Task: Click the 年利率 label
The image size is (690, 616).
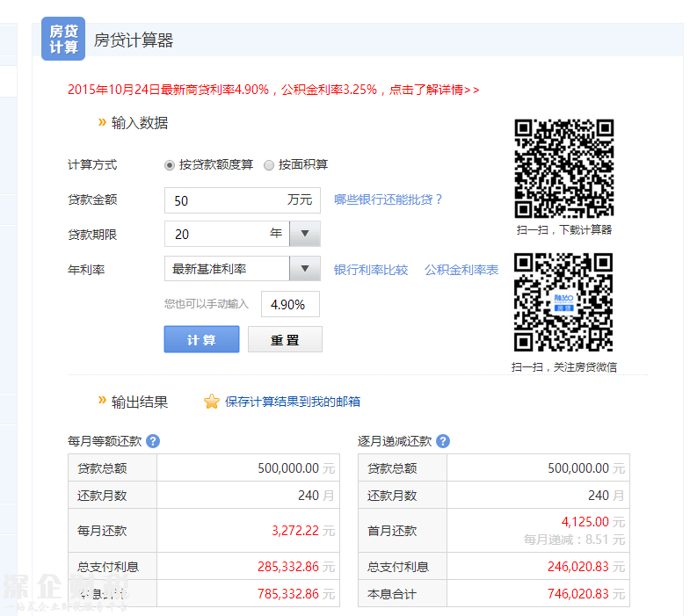Action: 86,270
